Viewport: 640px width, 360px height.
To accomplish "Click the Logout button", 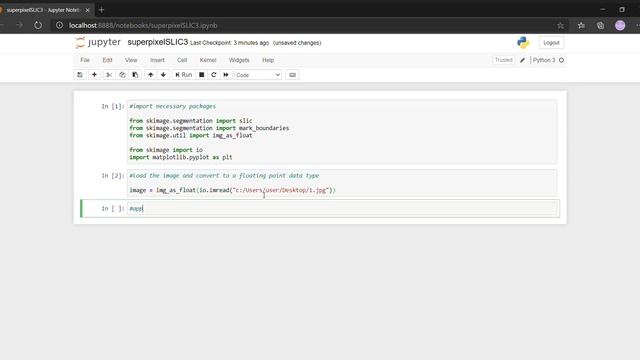I will coord(551,42).
